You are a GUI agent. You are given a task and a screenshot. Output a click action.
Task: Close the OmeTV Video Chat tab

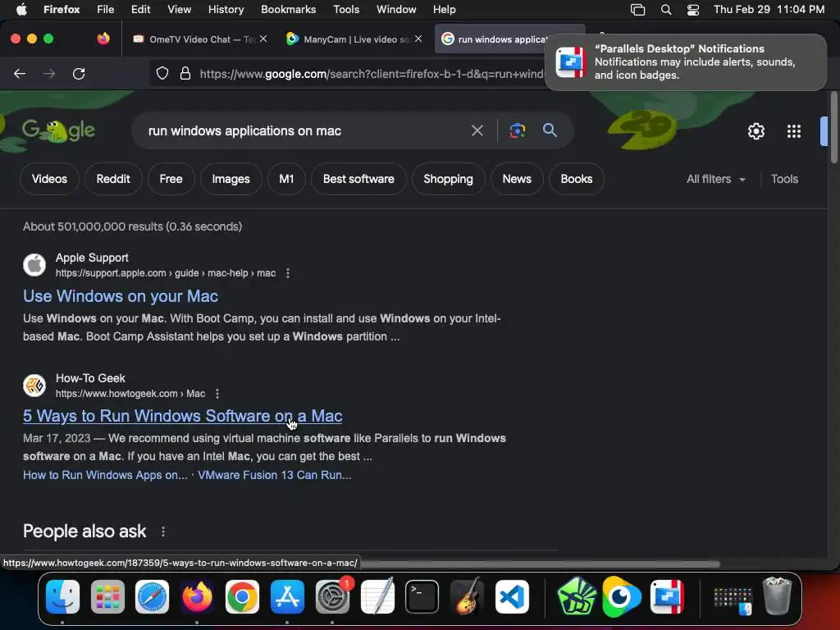coord(263,39)
